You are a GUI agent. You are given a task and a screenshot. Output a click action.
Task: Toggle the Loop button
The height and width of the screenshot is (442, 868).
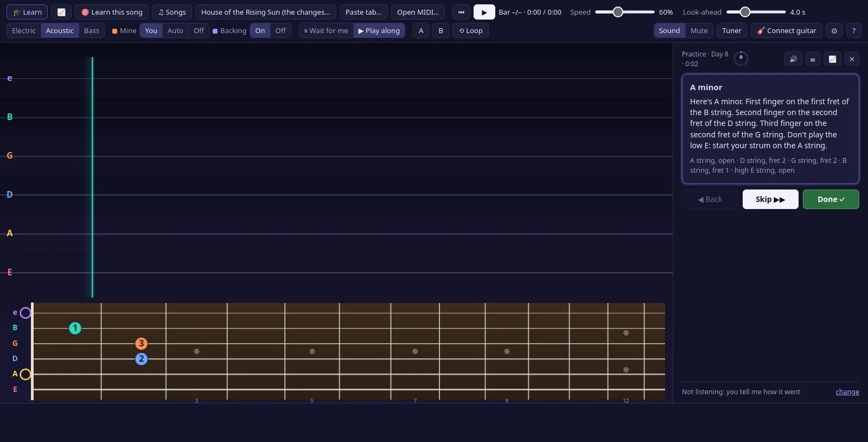pyautogui.click(x=470, y=31)
